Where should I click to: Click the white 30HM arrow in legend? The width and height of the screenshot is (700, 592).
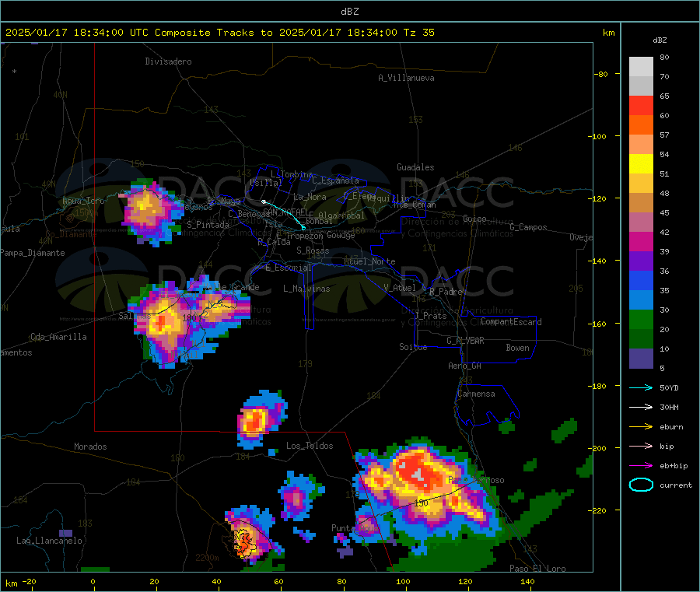(x=641, y=407)
